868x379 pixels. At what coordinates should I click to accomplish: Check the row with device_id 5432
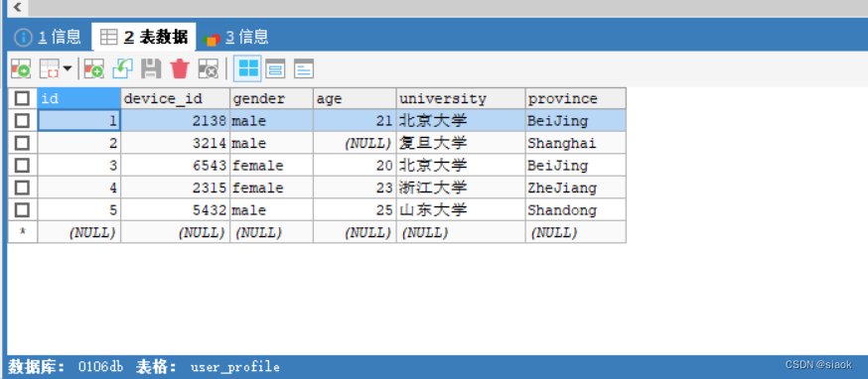point(22,210)
